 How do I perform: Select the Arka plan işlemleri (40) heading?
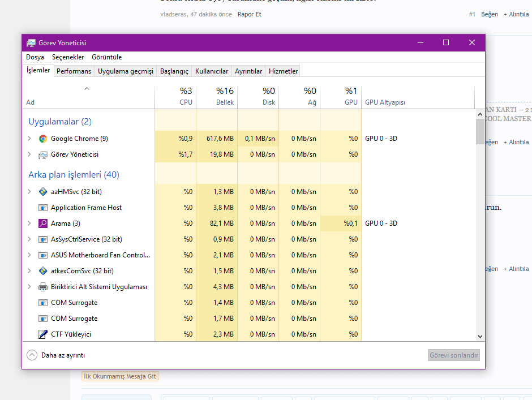74,175
